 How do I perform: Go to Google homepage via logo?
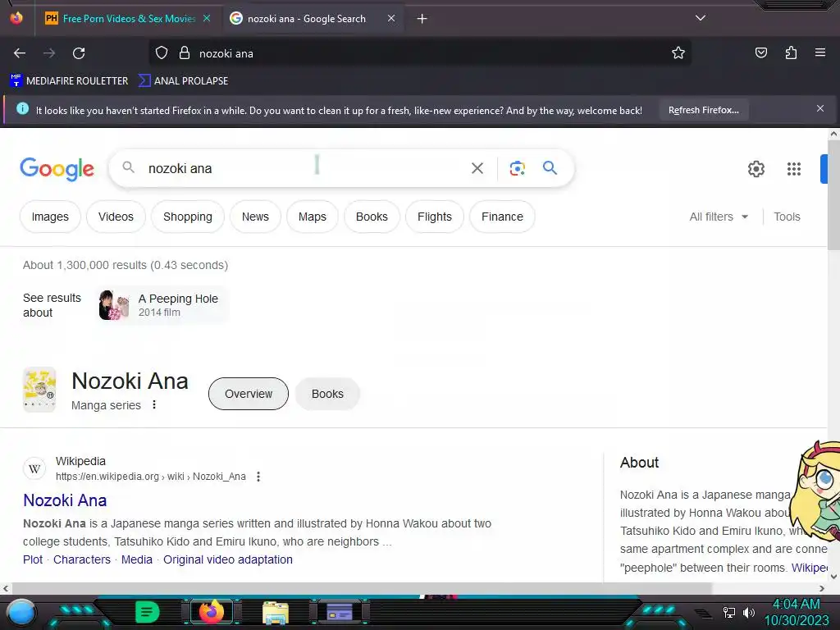pos(57,169)
